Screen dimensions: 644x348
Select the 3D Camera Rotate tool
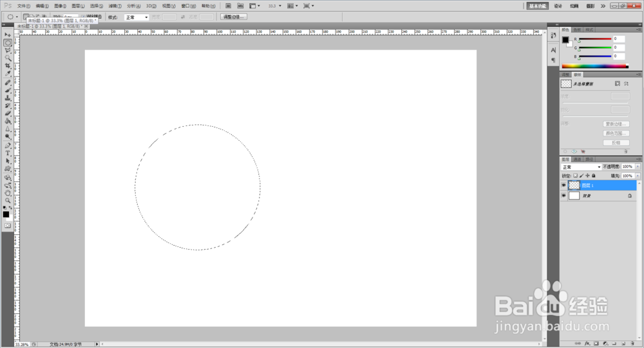point(7,185)
